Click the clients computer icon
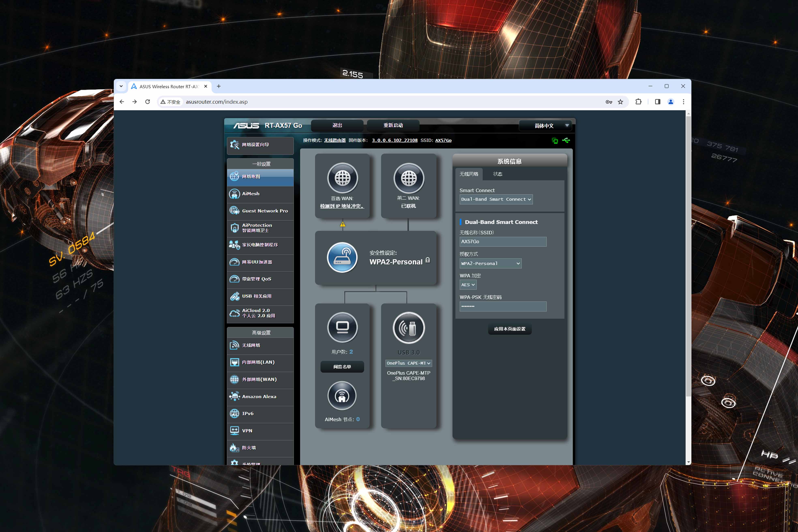 tap(342, 327)
